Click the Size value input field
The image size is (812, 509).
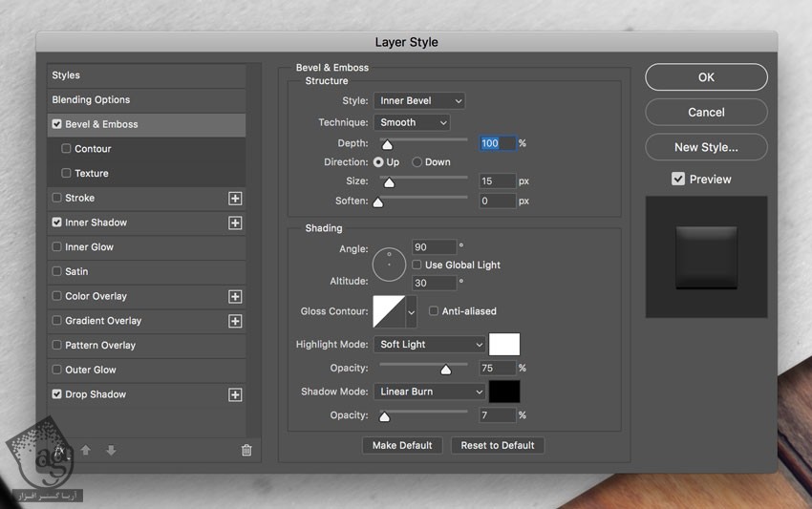point(497,180)
